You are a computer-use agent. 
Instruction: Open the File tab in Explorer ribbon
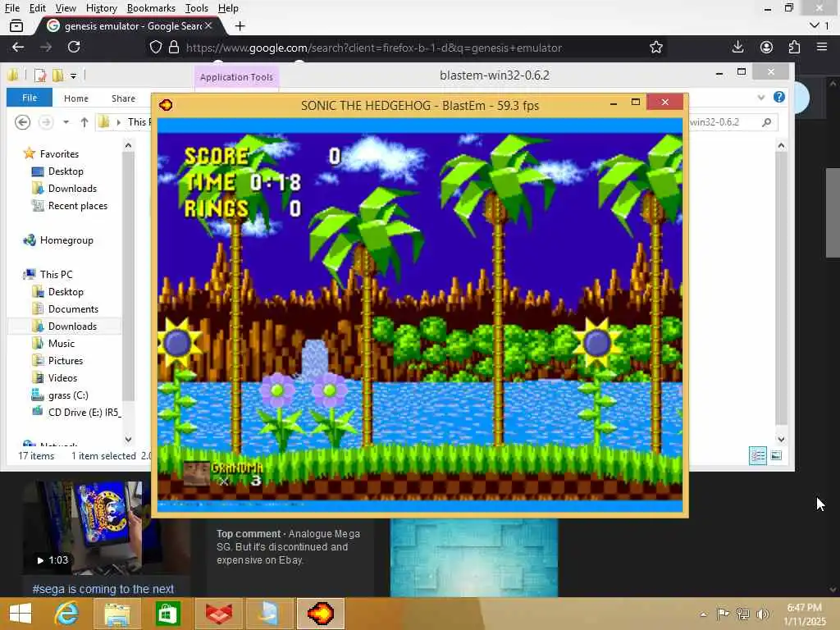[30, 98]
